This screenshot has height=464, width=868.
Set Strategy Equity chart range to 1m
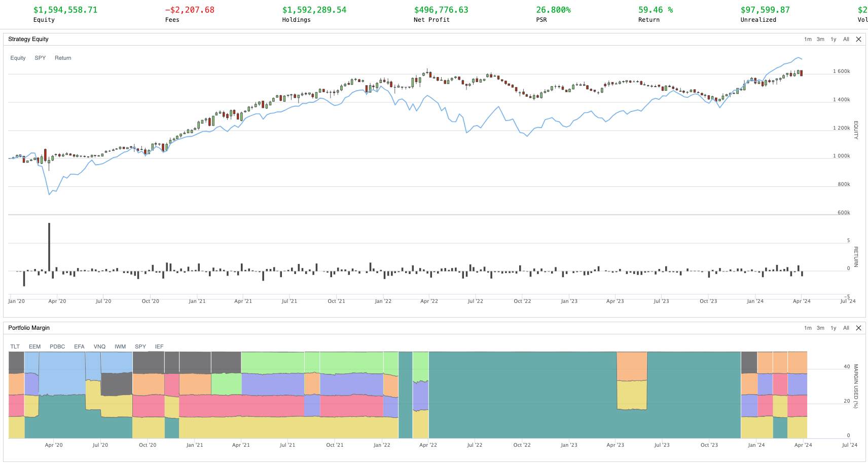click(x=808, y=40)
